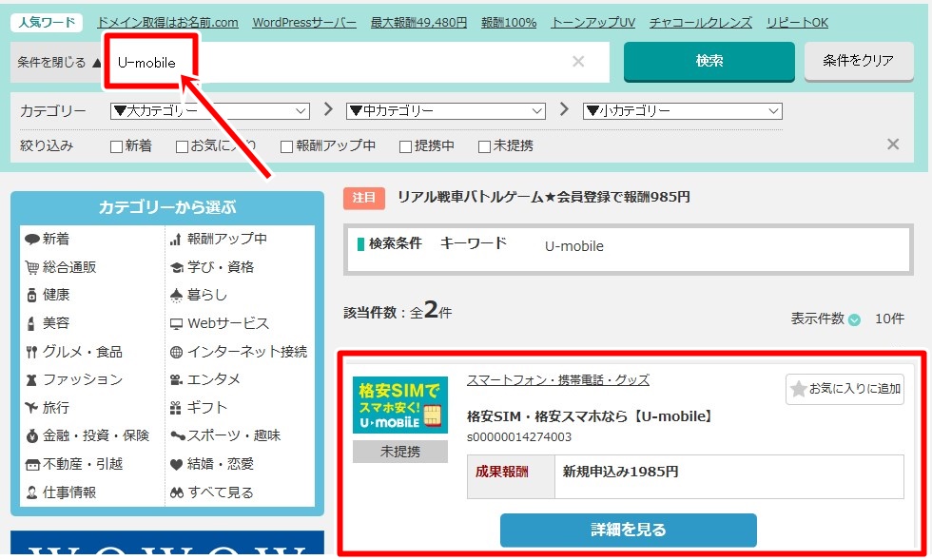Select the 旅行 category
Screen dimensions: 932x560
click(56, 407)
